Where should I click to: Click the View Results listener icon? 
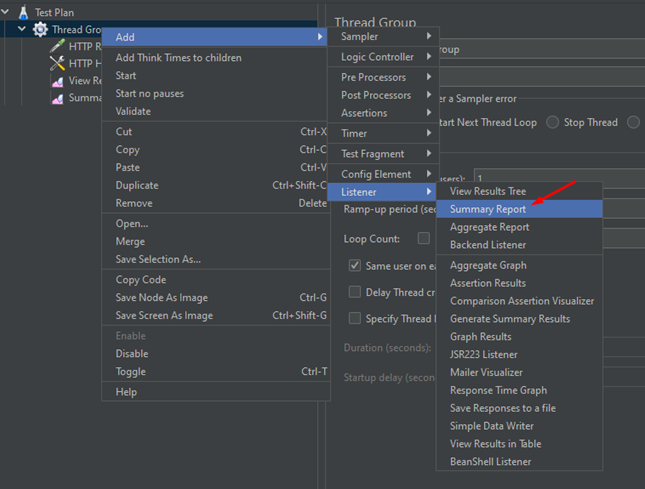(57, 81)
